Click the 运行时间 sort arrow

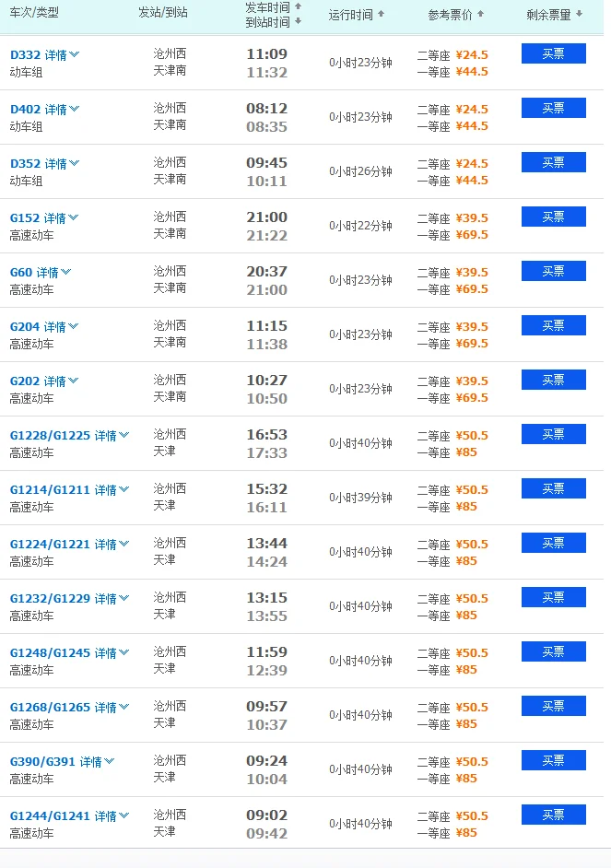pos(381,15)
